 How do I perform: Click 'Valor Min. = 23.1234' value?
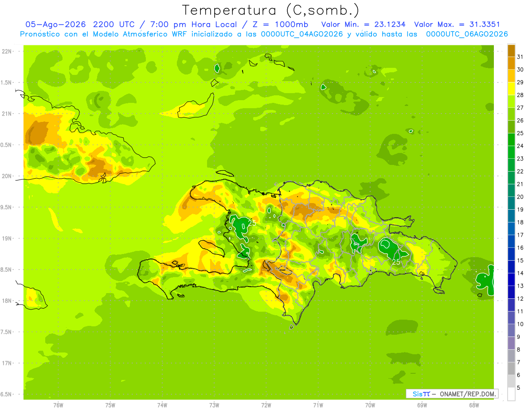click(x=364, y=24)
